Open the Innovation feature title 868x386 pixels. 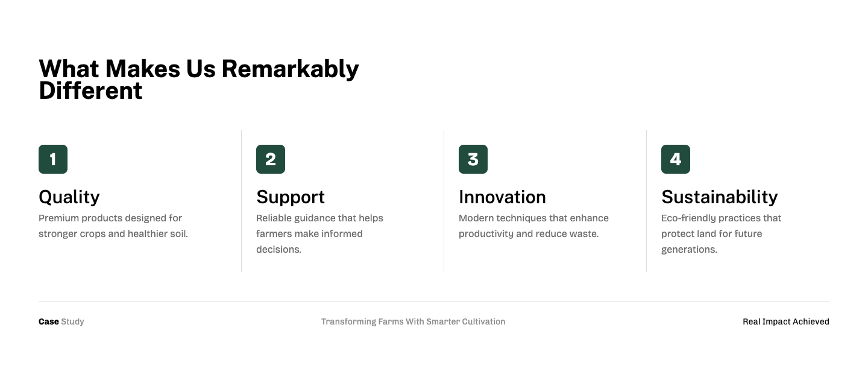502,197
